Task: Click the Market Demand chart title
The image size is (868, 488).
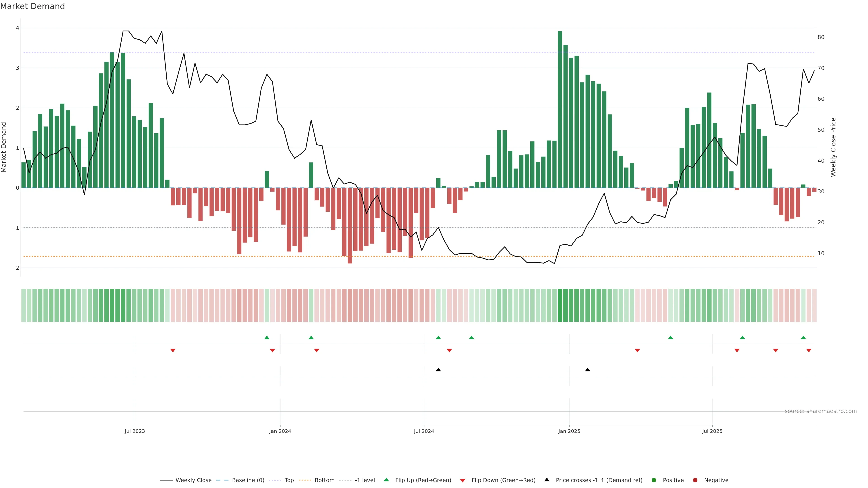Action: (x=32, y=6)
